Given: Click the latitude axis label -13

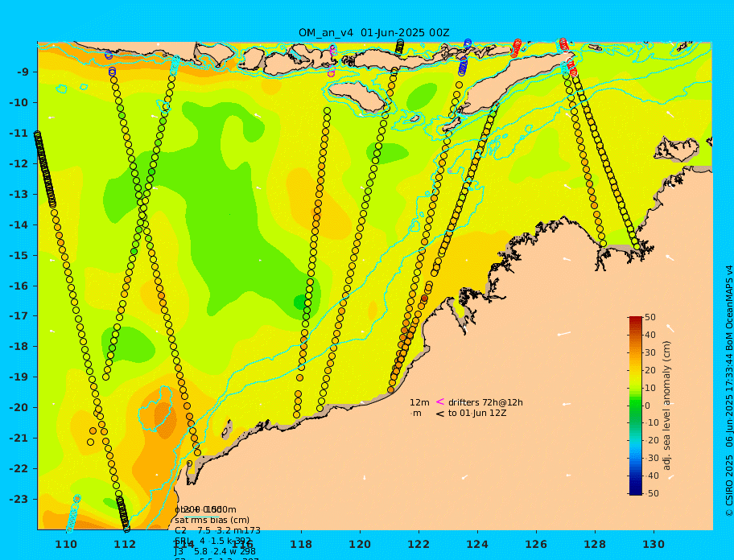Looking at the screenshot, I should pos(19,194).
